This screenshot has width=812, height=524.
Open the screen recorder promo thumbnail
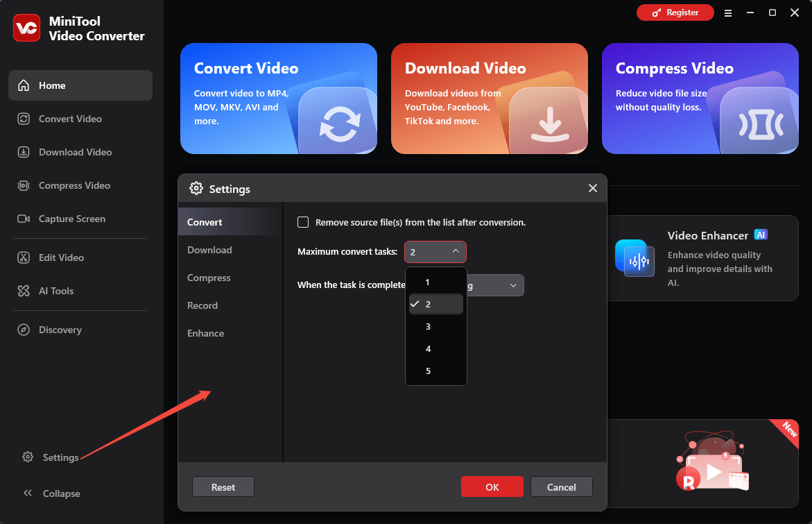[x=713, y=462]
